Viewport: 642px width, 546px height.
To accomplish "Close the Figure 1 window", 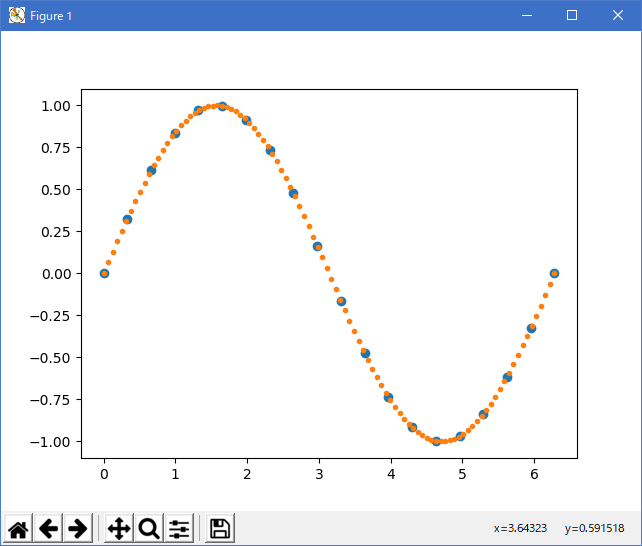I will (x=618, y=16).
